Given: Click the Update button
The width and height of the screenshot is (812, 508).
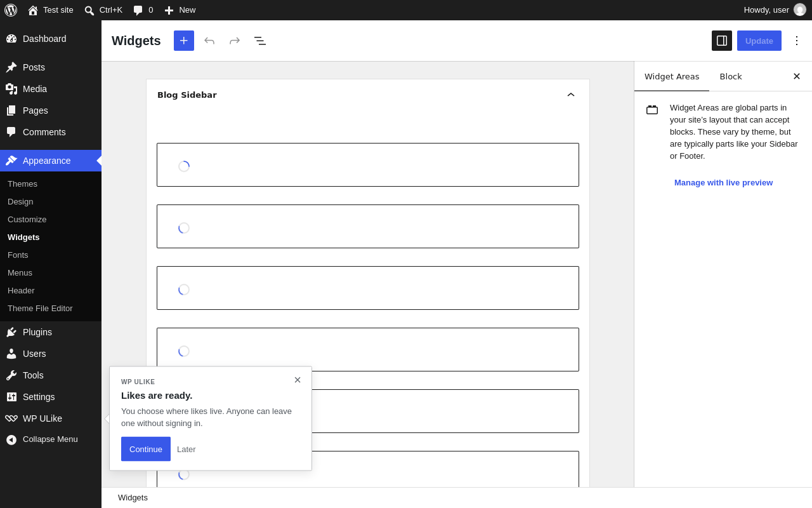Looking at the screenshot, I should 759,41.
